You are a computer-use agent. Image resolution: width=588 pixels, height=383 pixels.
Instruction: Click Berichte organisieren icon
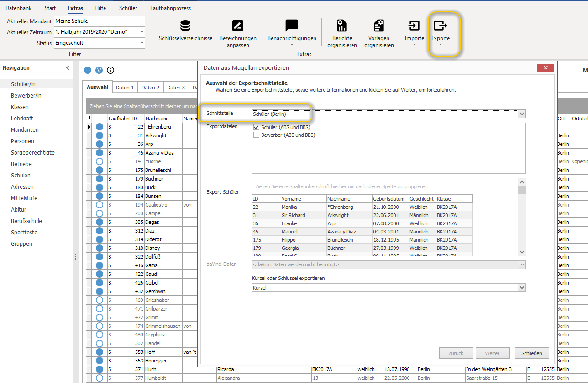(x=342, y=26)
